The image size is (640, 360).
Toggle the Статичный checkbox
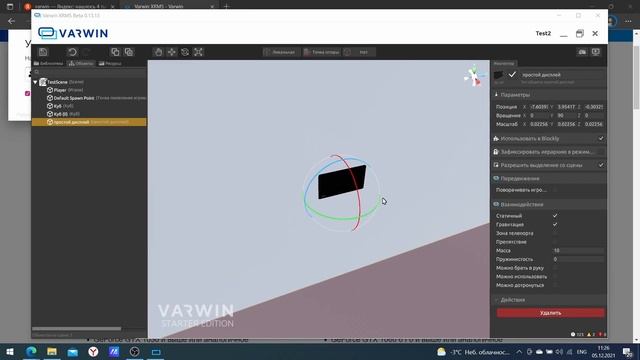(555, 216)
